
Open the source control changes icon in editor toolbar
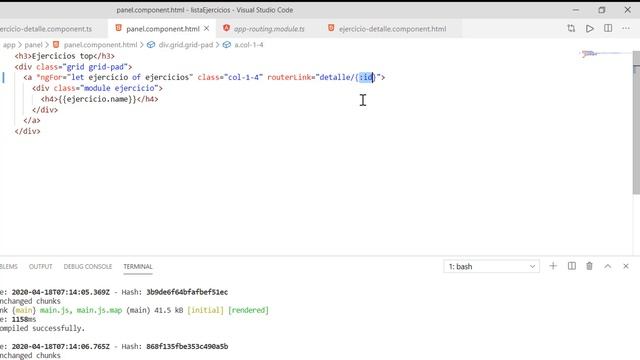pos(571,28)
